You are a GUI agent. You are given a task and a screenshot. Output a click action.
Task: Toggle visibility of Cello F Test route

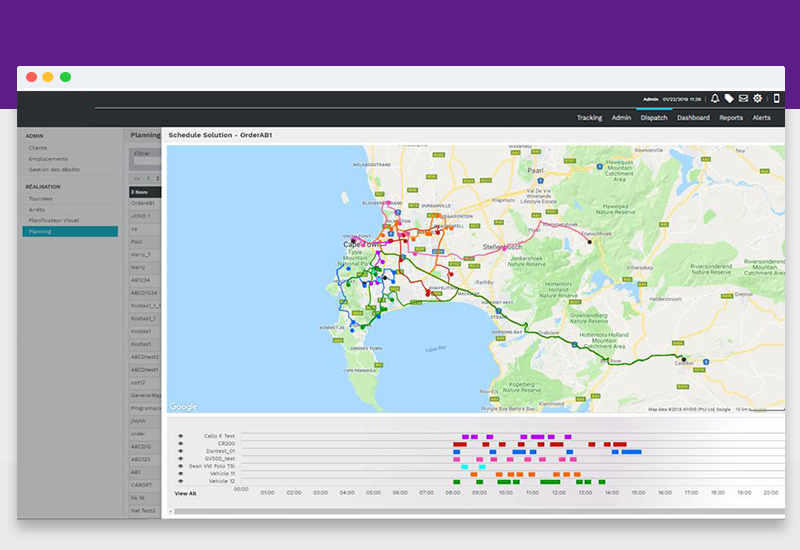[x=180, y=436]
